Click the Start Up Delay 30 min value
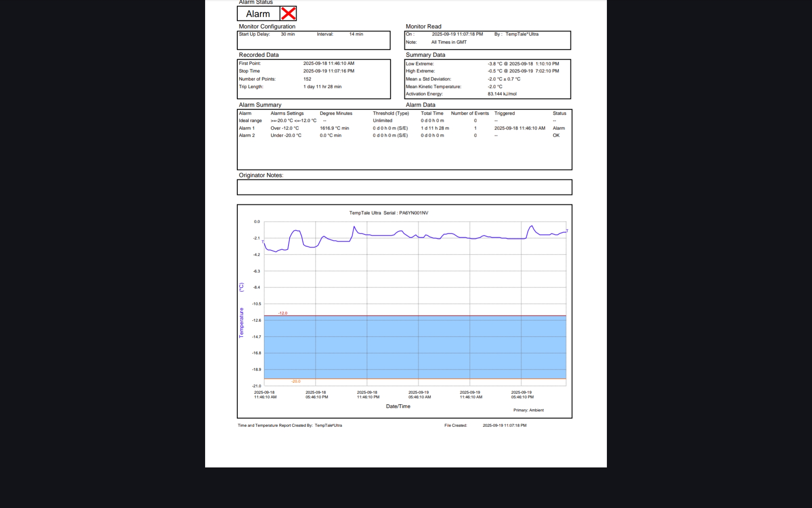This screenshot has width=812, height=508. click(x=288, y=34)
